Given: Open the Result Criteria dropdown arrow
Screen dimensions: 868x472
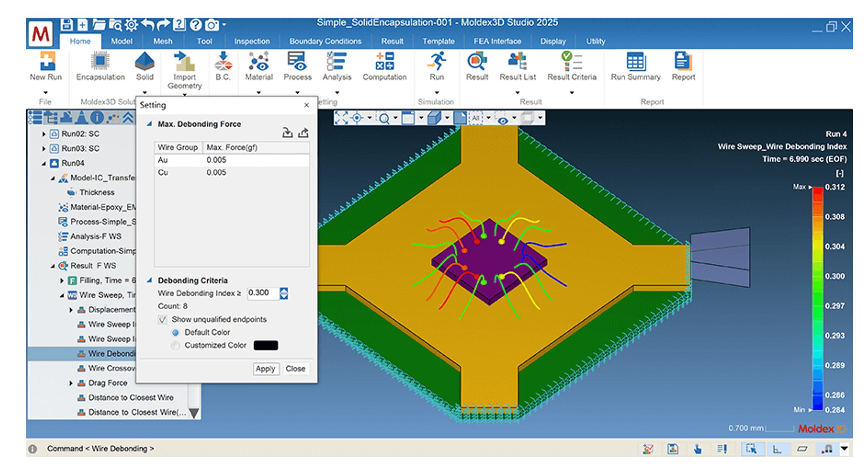Looking at the screenshot, I should pyautogui.click(x=571, y=93).
